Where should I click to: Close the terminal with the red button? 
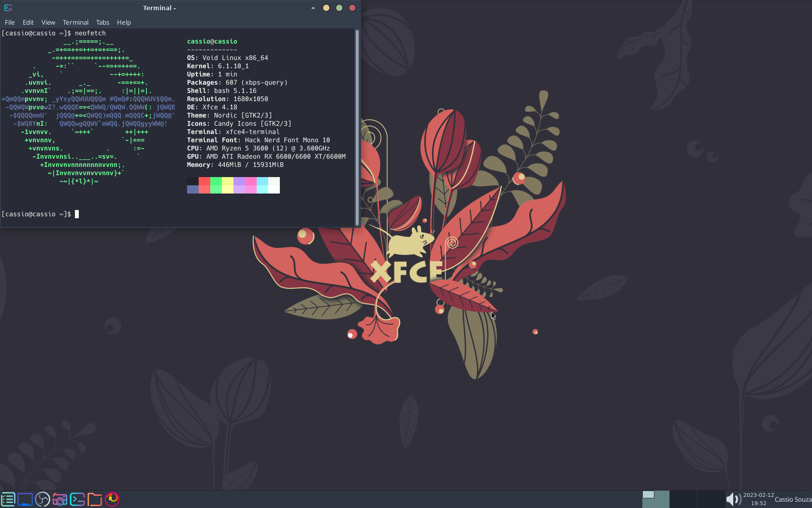[x=352, y=8]
